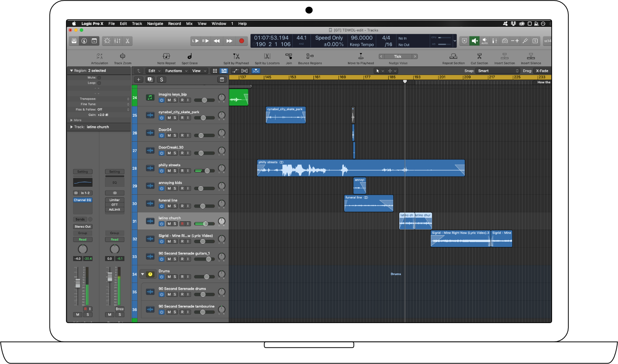Open the Edit dropdown in tracks area
The image size is (618, 364).
(x=154, y=71)
